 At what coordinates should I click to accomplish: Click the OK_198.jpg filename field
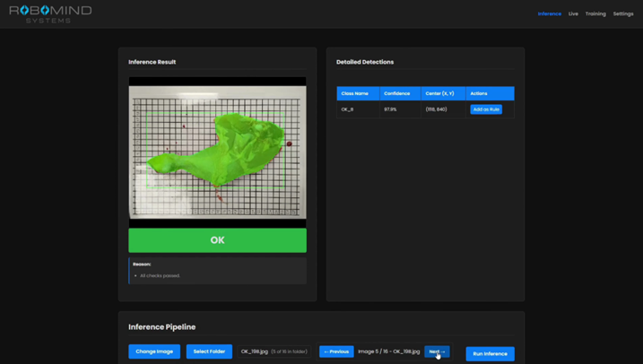click(274, 351)
